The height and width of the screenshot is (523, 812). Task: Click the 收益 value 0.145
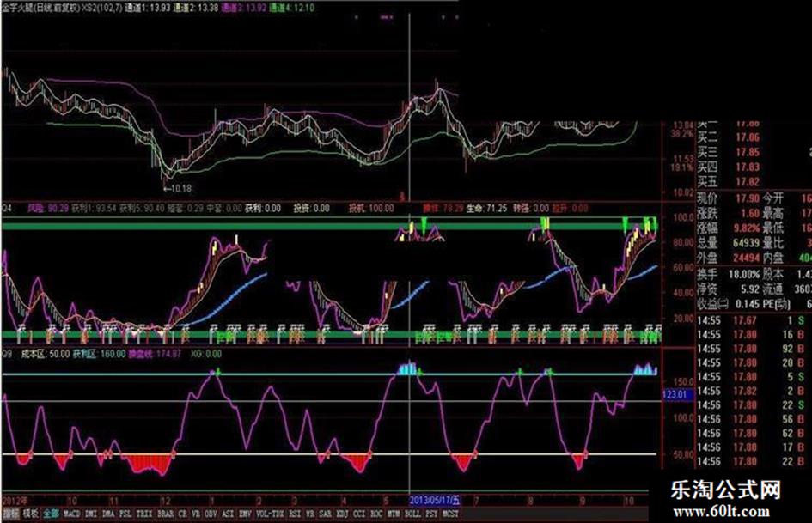coord(747,304)
